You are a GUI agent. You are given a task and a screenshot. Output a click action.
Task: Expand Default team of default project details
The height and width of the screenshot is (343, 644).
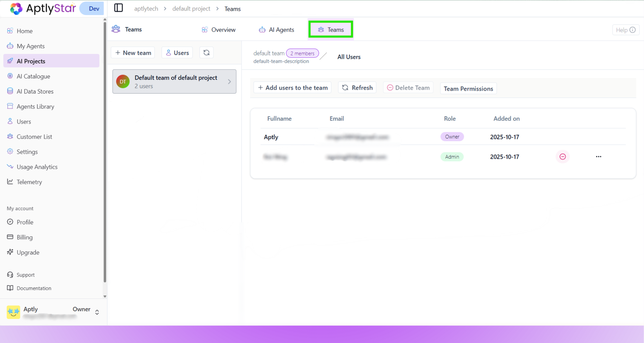pyautogui.click(x=229, y=81)
